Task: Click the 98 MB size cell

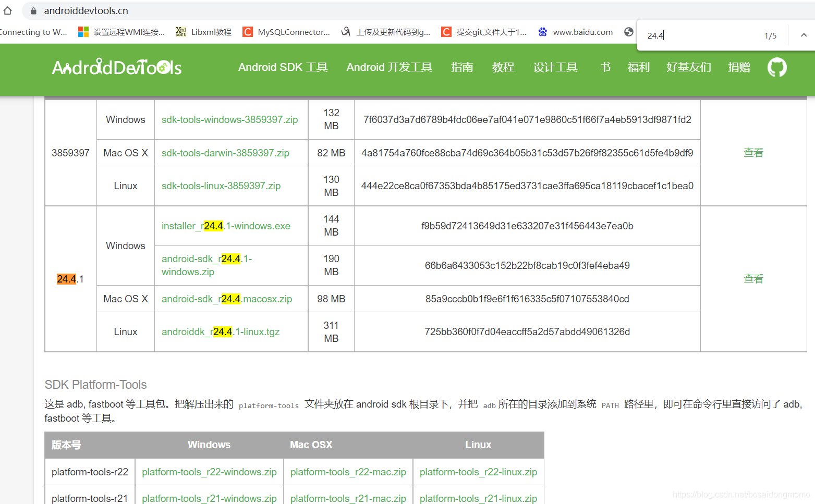Action: [x=331, y=299]
